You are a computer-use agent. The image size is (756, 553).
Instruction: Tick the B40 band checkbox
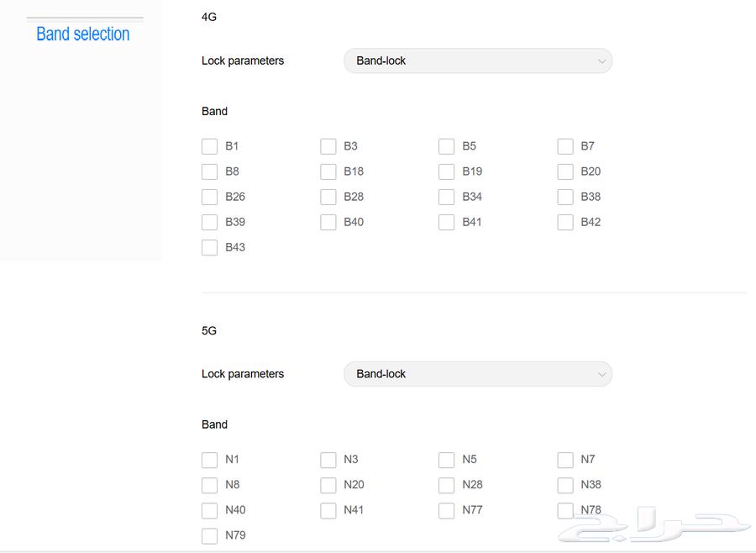pos(328,222)
